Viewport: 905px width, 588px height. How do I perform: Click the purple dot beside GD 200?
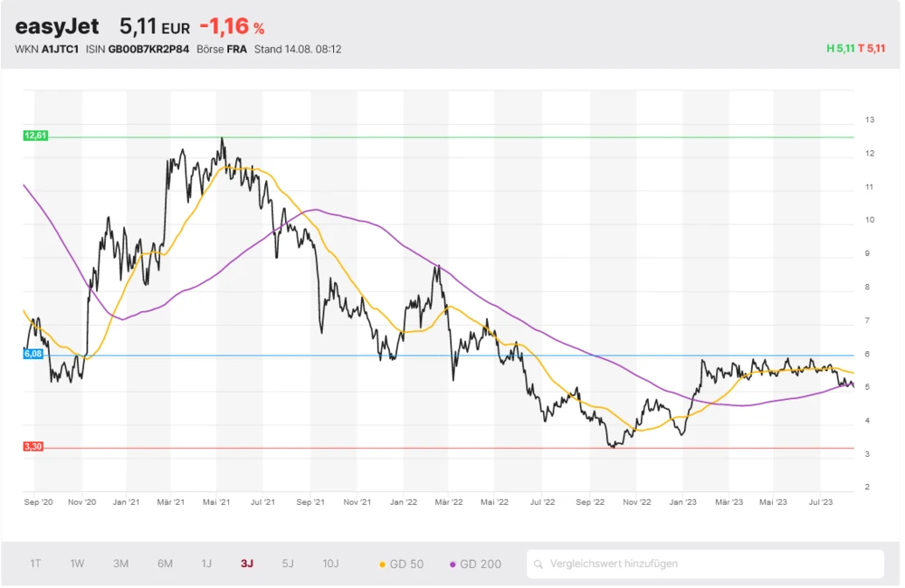pyautogui.click(x=452, y=564)
